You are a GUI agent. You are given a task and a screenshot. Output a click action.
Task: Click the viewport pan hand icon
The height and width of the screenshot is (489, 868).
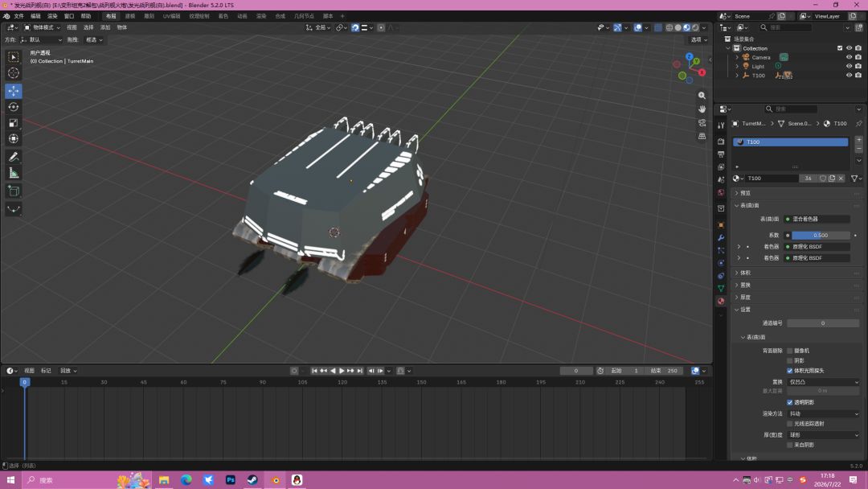click(702, 109)
